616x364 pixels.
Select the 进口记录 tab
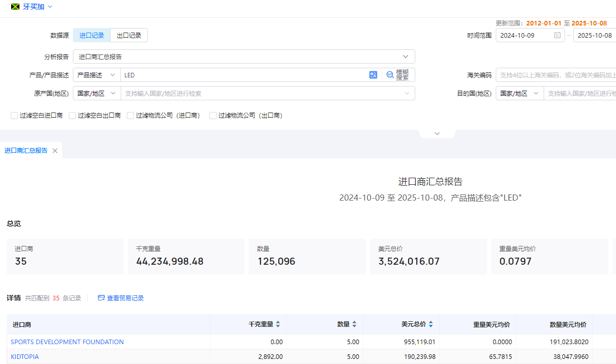click(92, 35)
